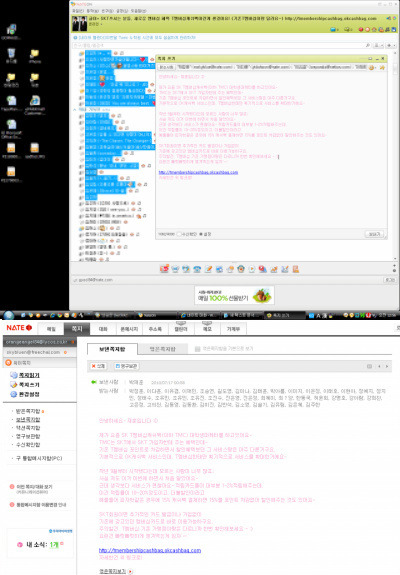Click the 쪽지읽기 read messages icon

coord(14,375)
